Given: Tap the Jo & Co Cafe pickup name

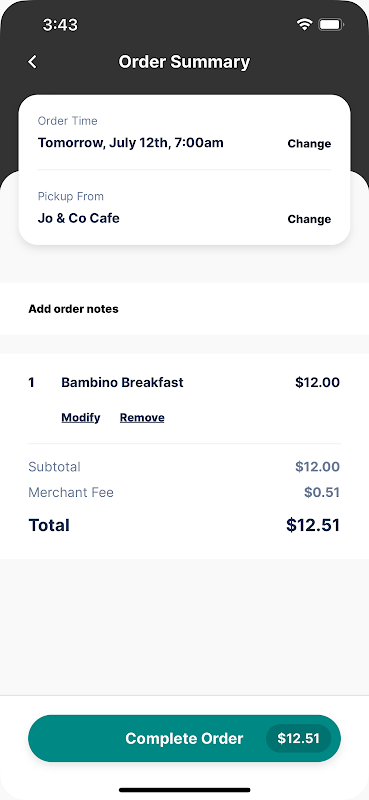Looking at the screenshot, I should (x=79, y=218).
